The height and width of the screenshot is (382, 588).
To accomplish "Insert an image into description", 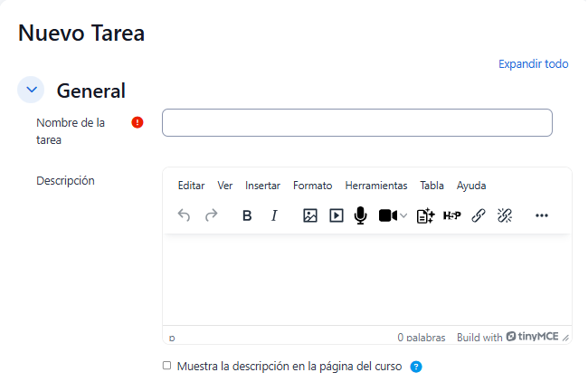I will click(310, 215).
